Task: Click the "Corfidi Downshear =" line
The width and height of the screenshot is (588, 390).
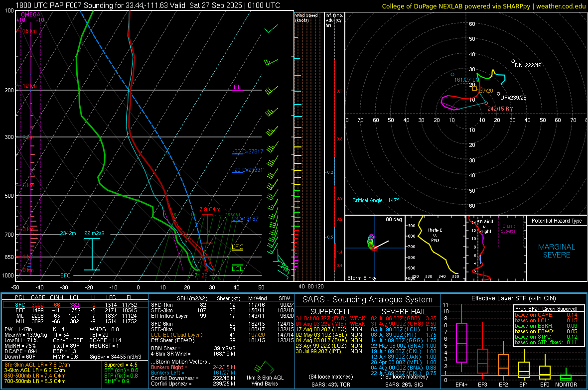Action: click(x=193, y=378)
